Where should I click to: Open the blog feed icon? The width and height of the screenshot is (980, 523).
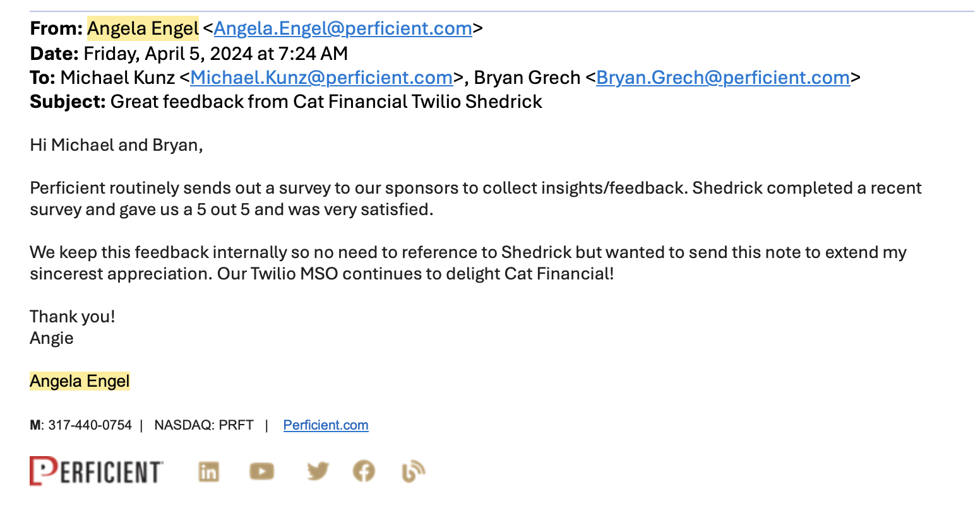click(x=413, y=471)
